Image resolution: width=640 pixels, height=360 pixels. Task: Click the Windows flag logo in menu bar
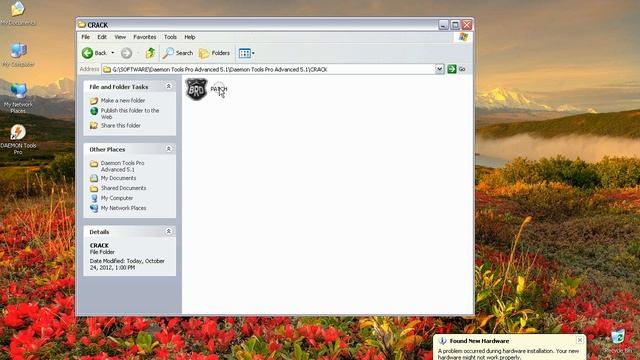(463, 37)
